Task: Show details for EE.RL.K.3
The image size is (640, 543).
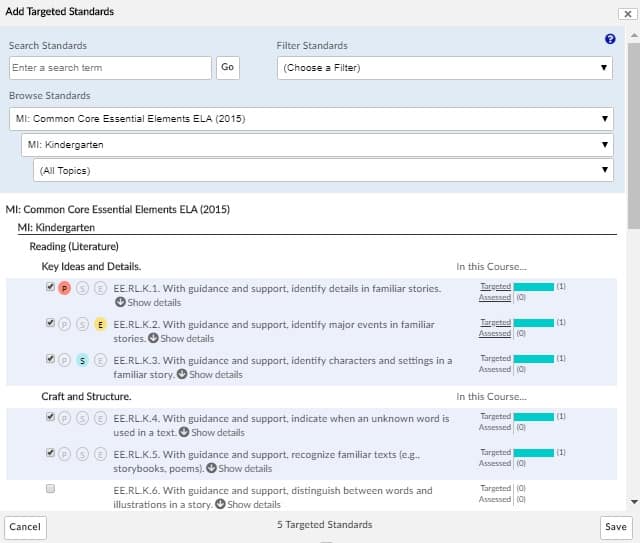Action: coord(210,374)
